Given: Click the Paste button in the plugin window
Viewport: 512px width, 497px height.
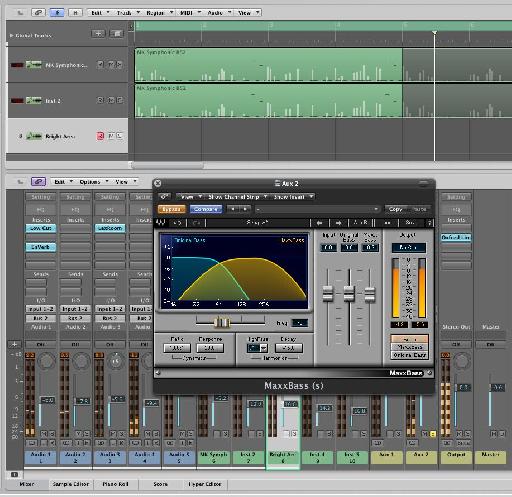Looking at the screenshot, I should point(420,209).
